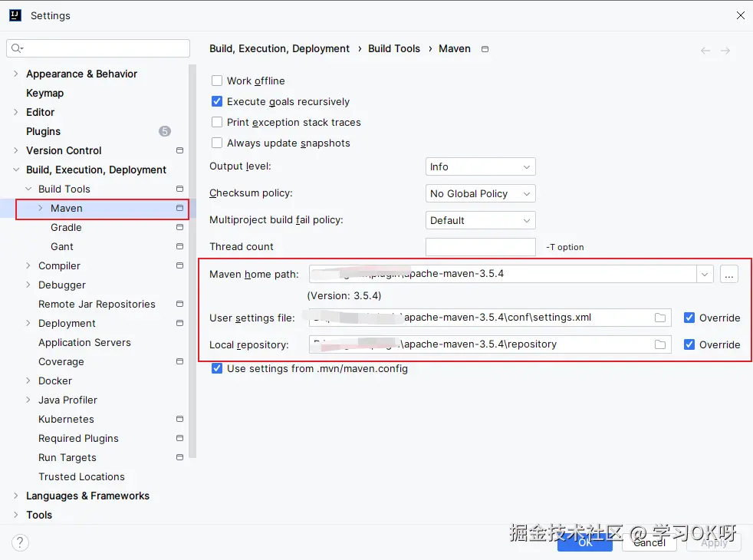Screen dimensions: 753x560
Task: Click the back navigation arrow
Action: click(705, 51)
